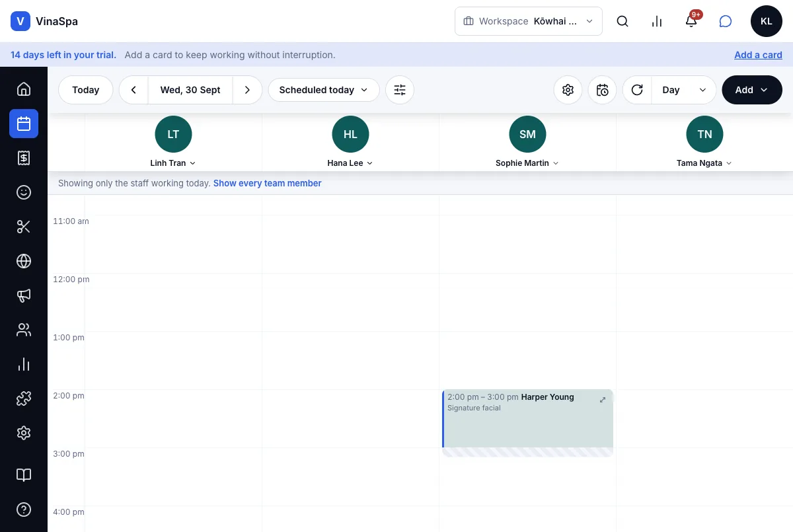Image resolution: width=793 pixels, height=532 pixels.
Task: Open the Wed, 30 Sept date picker
Action: [x=190, y=90]
